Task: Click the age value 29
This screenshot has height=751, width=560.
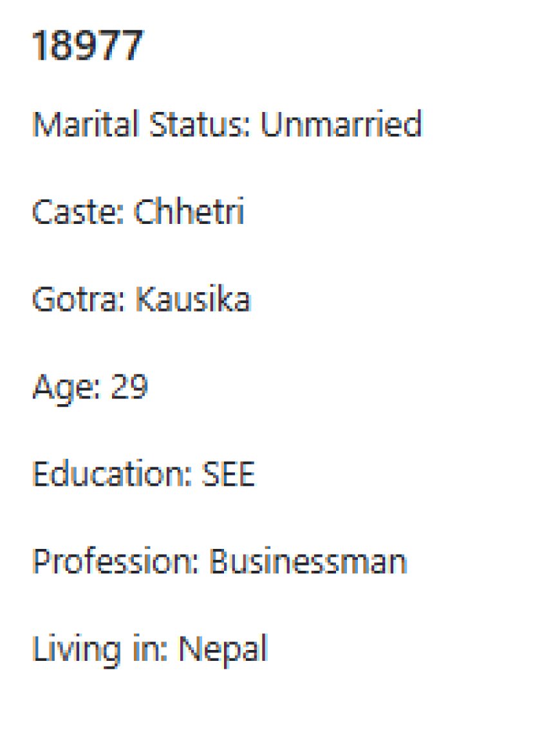Action: click(129, 385)
